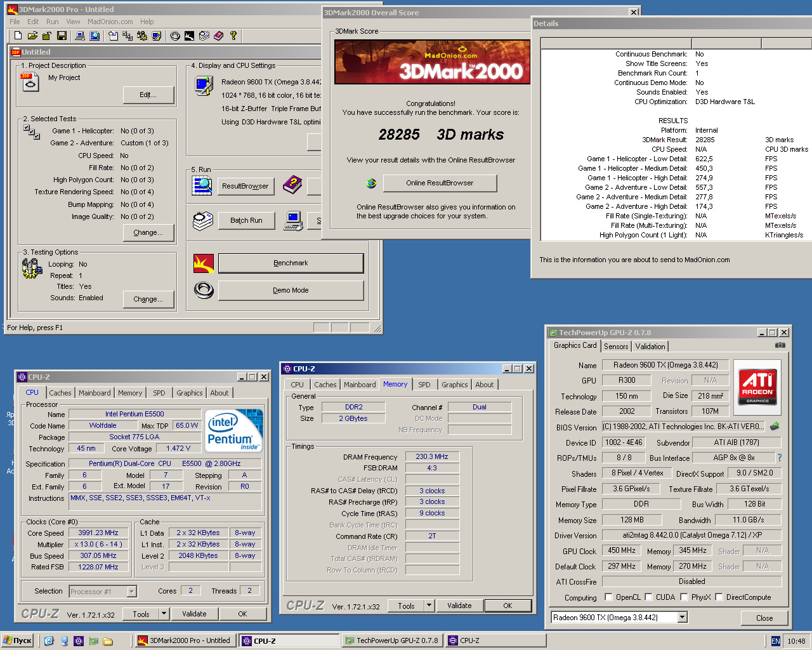
Task: Launch ResultBrowser from the magnifier toolbar icon
Action: [x=95, y=36]
